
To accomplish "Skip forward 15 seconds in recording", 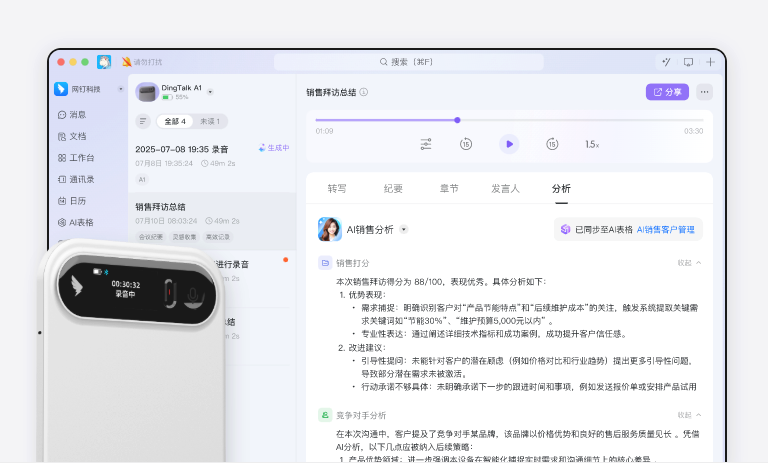I will (x=552, y=144).
